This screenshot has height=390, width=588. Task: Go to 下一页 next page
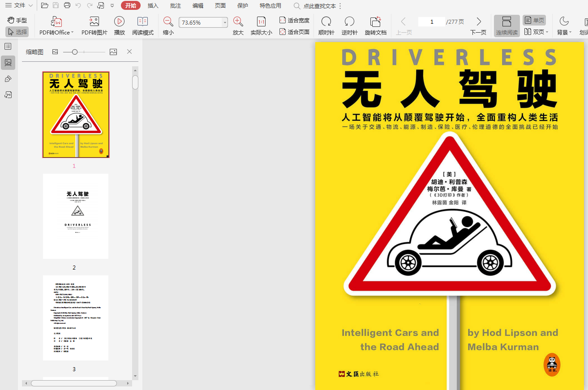(478, 26)
